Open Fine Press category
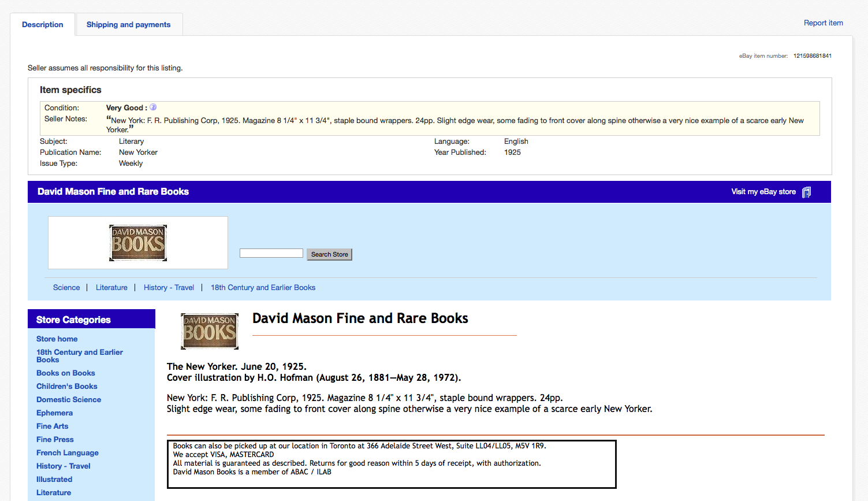The image size is (868, 501). point(55,439)
